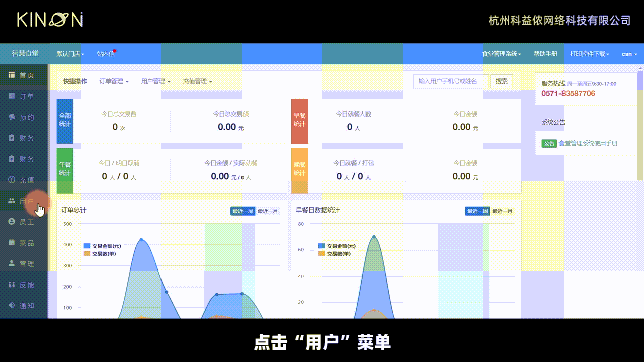
Task: Click the 今日金额 / 实际就餐 label
Action: click(231, 163)
